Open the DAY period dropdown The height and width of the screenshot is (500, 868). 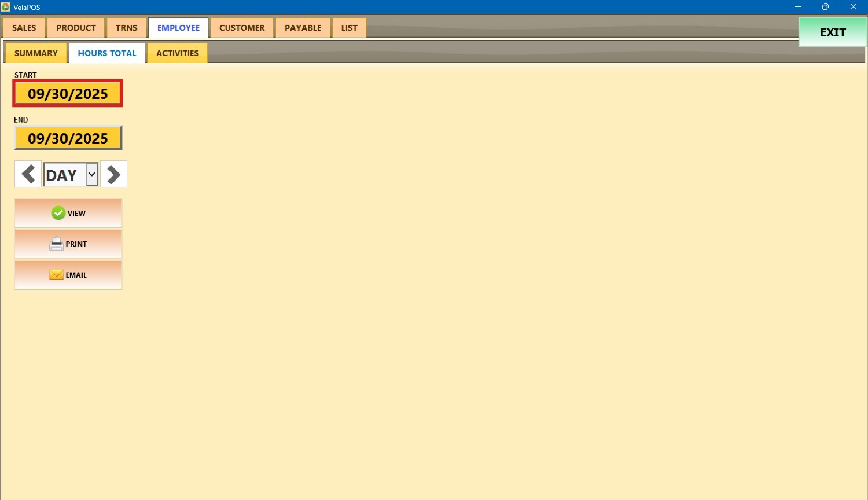91,174
